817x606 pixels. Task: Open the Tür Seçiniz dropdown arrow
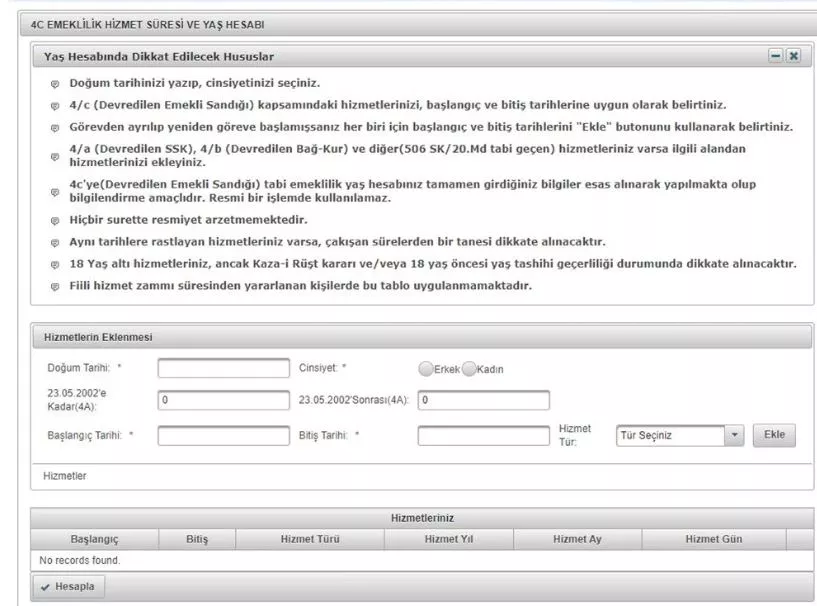tap(735, 436)
